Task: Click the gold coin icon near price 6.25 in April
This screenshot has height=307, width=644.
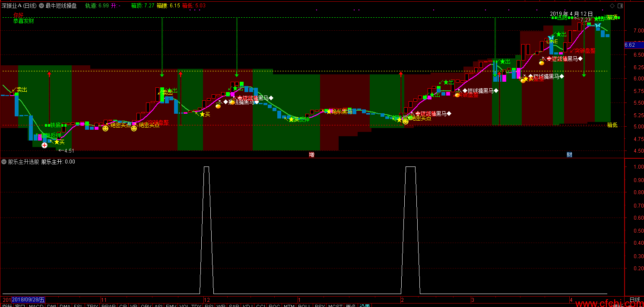Action: (x=542, y=63)
